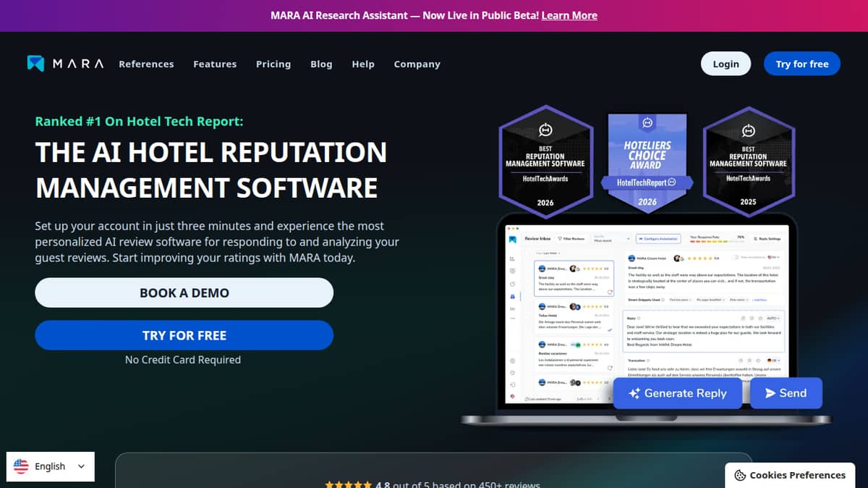Screen dimensions: 868x488
Task: Click the response rate color bar
Action: point(718,242)
